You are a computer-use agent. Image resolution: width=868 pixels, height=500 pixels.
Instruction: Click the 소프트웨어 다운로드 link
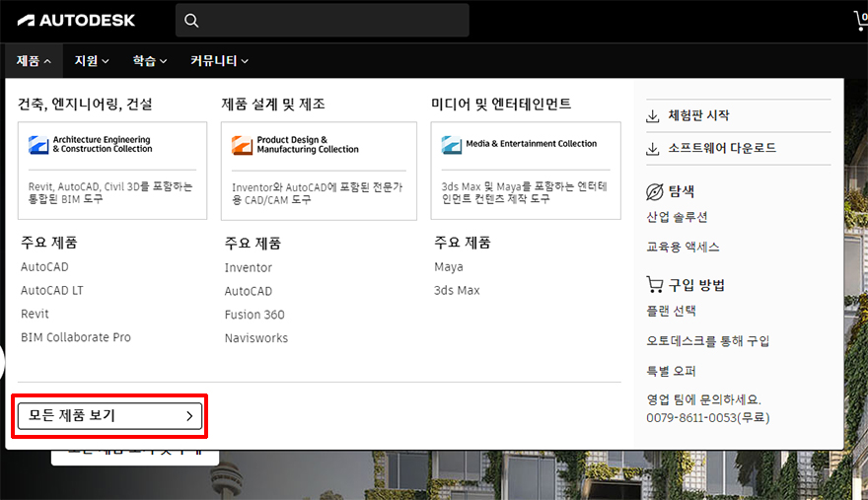(722, 148)
